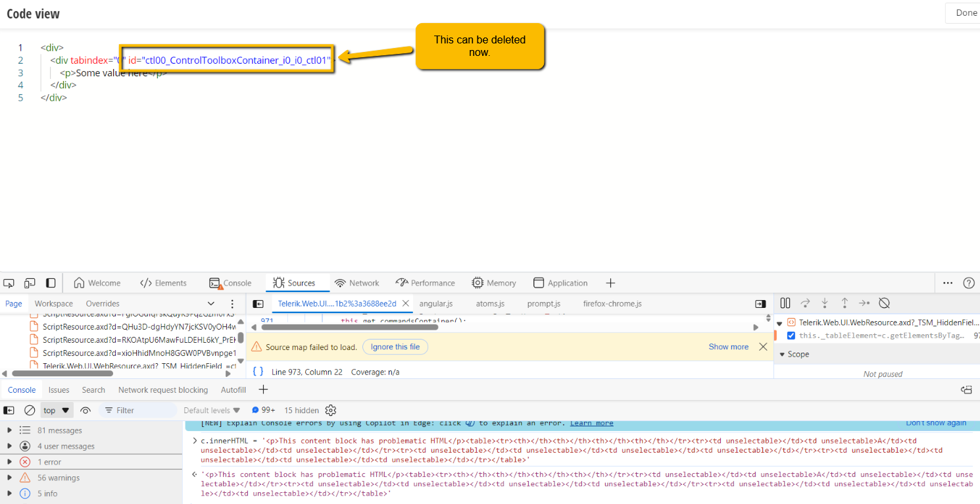Image resolution: width=980 pixels, height=504 pixels.
Task: Expand the 81 messages group
Action: click(x=9, y=430)
